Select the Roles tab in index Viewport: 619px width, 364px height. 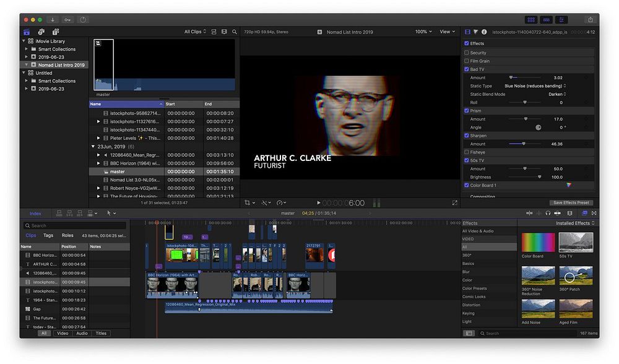point(67,235)
